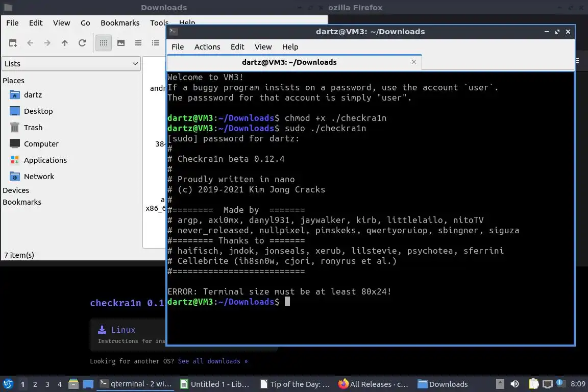
Task: Open View menu in qterminal
Action: pyautogui.click(x=263, y=47)
